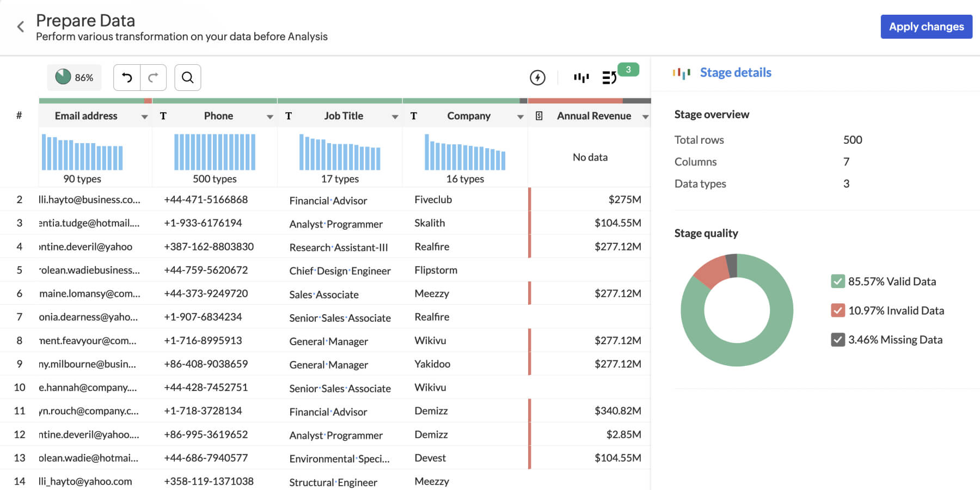Click the 86% data quality indicator
The height and width of the screenshot is (490, 980).
pos(74,77)
